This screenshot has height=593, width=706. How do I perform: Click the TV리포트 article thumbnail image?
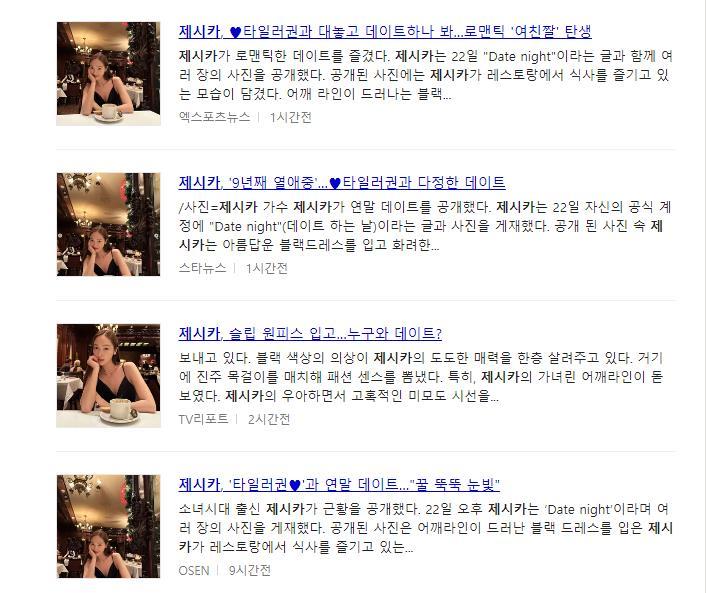pos(109,376)
